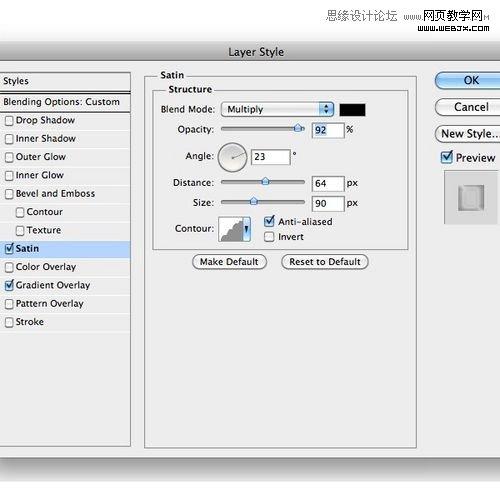Click Reset to Default button
Viewport: 500px width, 500px height.
pos(325,262)
